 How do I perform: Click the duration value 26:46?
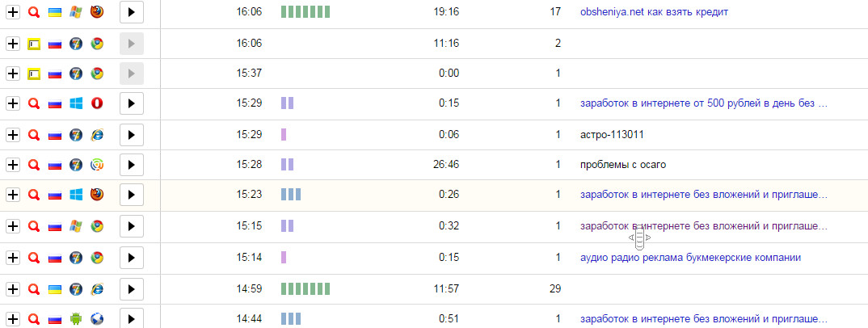[x=446, y=165]
